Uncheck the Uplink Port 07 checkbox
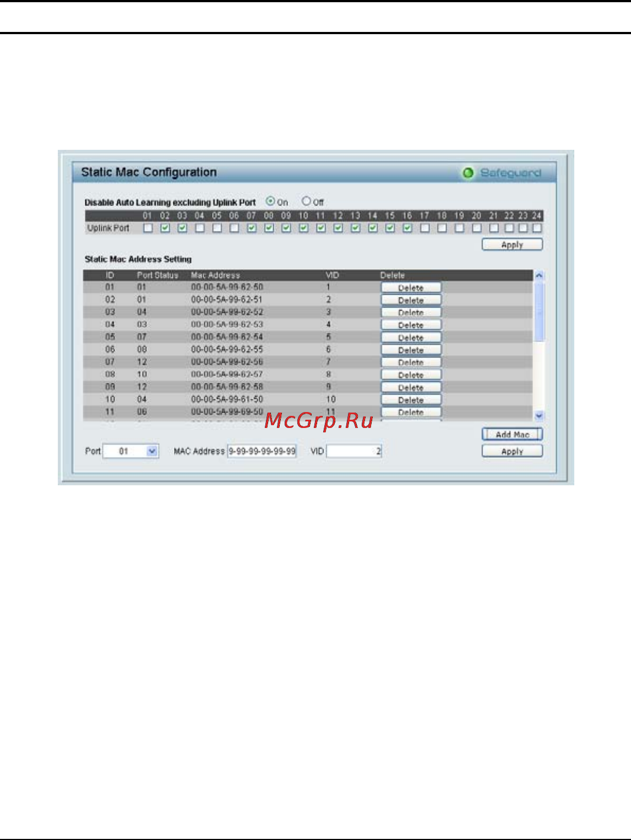The image size is (631, 840). click(252, 228)
